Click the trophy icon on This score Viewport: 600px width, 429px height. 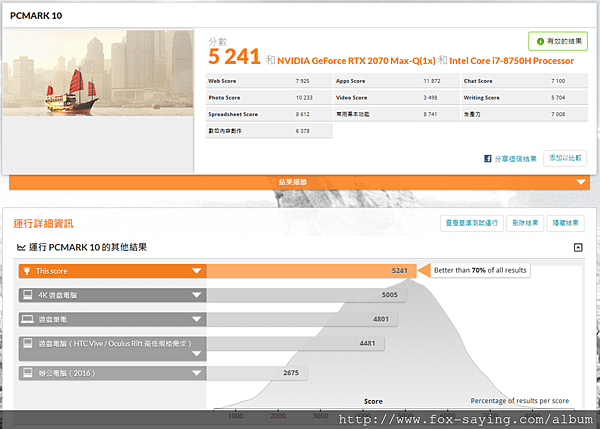click(x=27, y=271)
